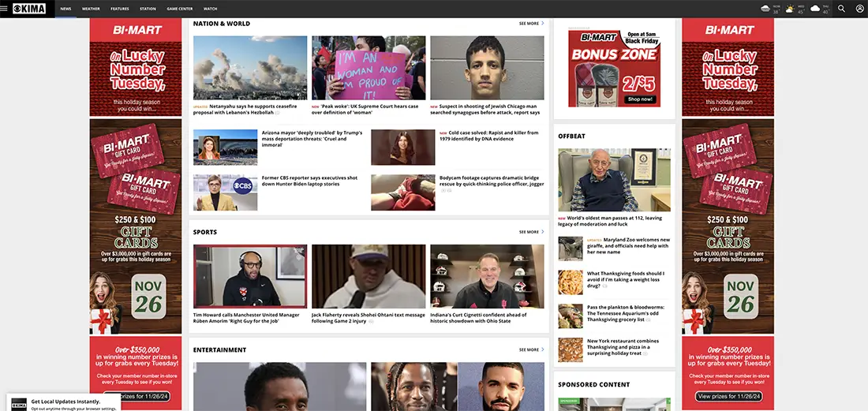Screen dimensions: 868x411
Task: Read Tennessee Aquarium plankton grocery list headline
Action: coord(627,314)
